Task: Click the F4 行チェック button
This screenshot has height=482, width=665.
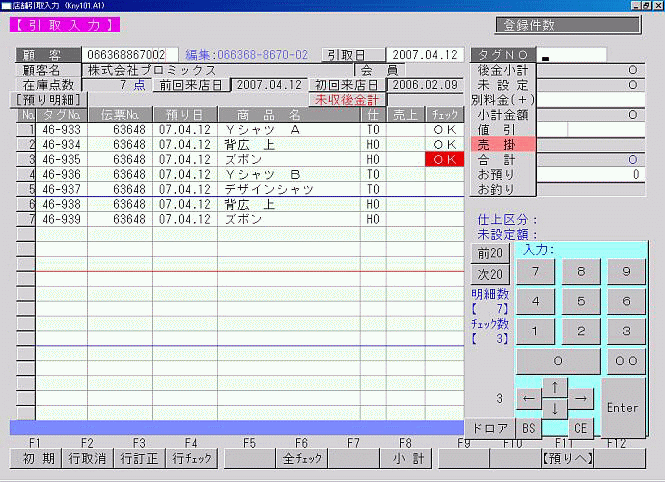Action: tap(191, 458)
